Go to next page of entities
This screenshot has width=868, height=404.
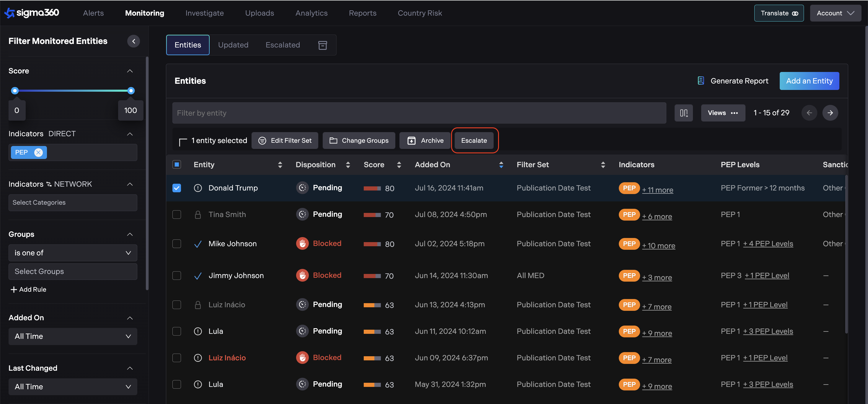[830, 113]
